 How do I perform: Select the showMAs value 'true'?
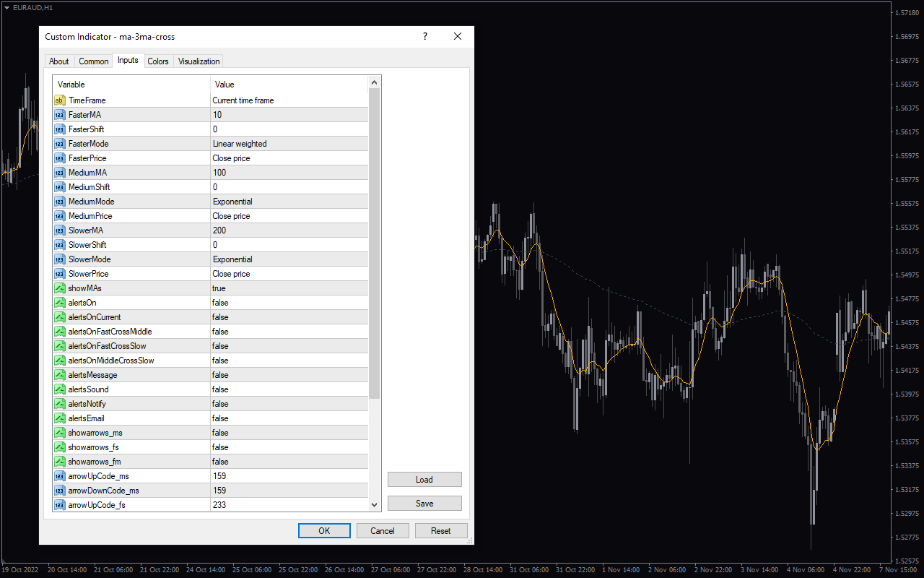[x=219, y=288]
